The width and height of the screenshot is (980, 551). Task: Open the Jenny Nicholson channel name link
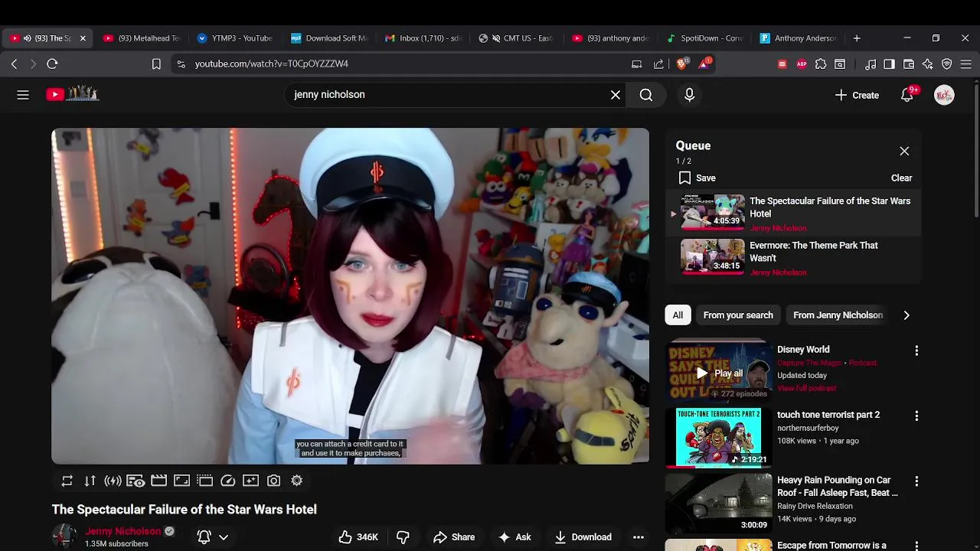[123, 531]
